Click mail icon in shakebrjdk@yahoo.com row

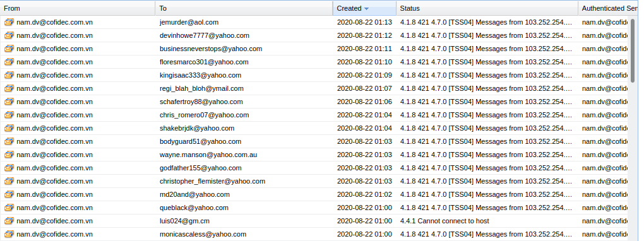tap(9, 128)
